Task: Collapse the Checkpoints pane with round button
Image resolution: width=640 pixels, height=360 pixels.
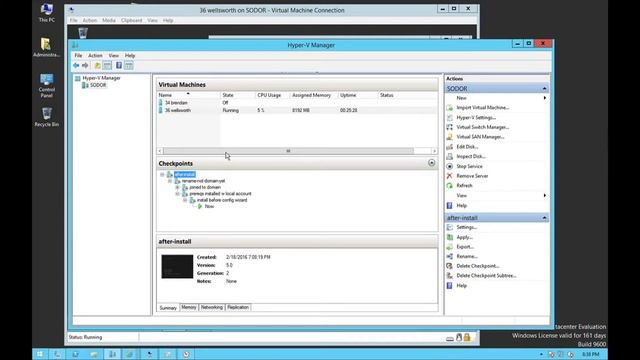Action: pos(431,163)
